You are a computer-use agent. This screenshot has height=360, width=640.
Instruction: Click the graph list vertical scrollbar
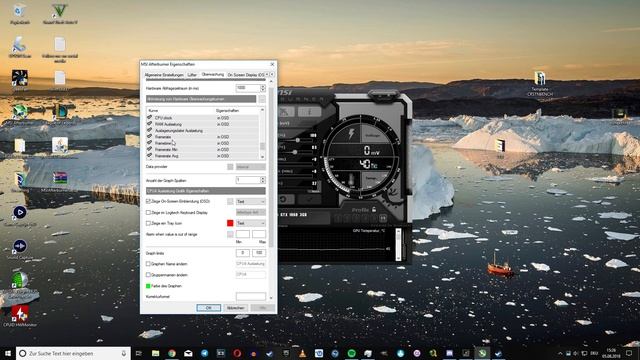262,133
